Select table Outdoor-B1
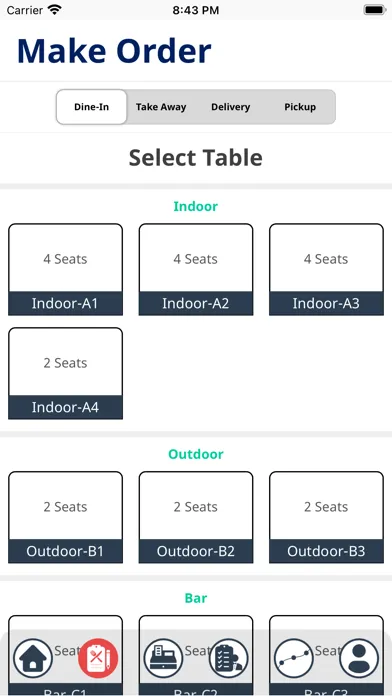The image size is (392, 696). click(x=65, y=517)
